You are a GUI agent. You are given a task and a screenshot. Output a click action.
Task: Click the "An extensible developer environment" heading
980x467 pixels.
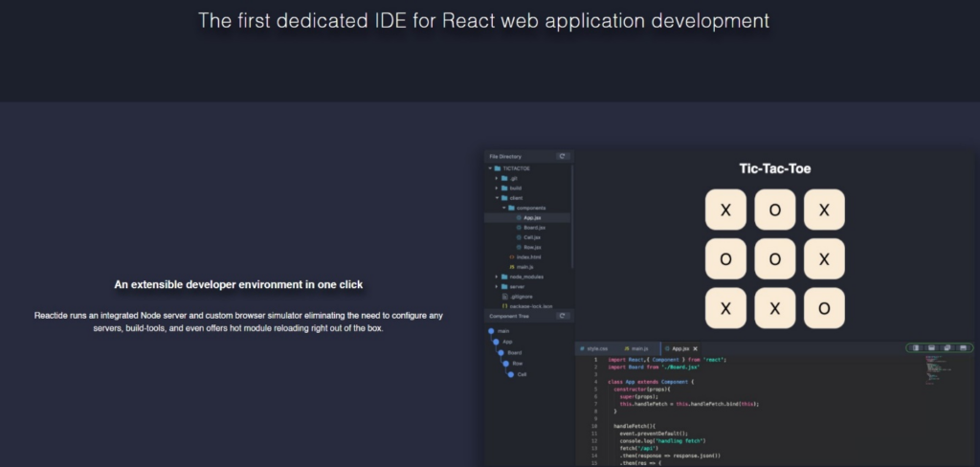(238, 284)
